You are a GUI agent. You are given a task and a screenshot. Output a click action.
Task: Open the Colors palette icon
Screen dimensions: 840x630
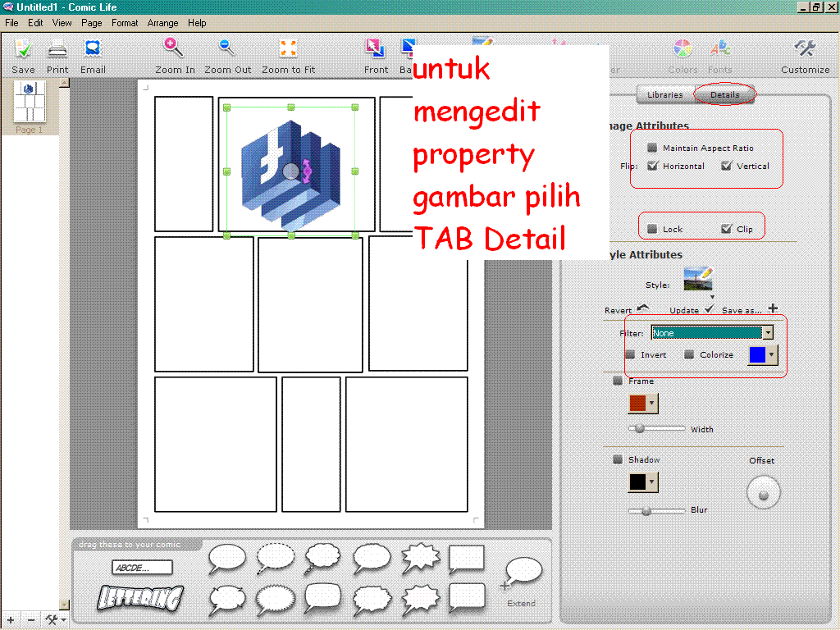682,48
